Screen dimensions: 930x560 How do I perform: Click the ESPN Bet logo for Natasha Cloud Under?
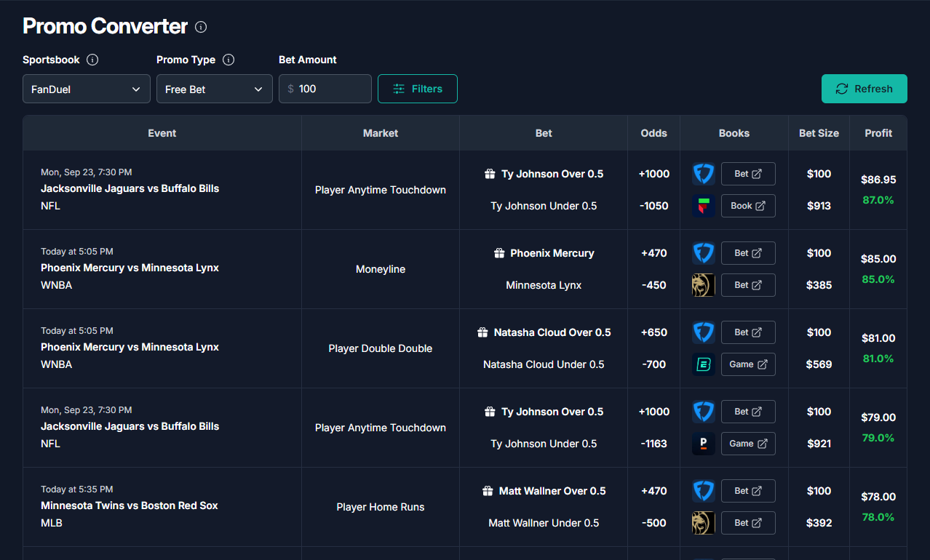click(x=704, y=364)
